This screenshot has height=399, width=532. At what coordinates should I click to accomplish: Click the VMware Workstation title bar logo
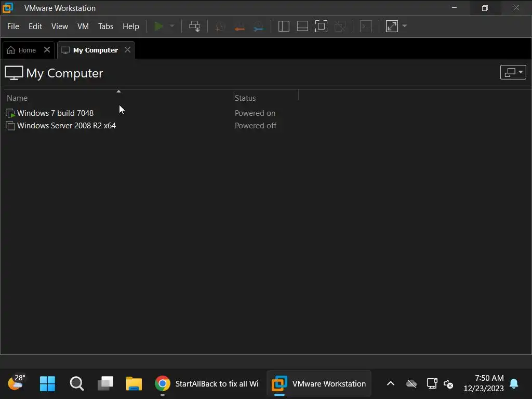tap(8, 7)
